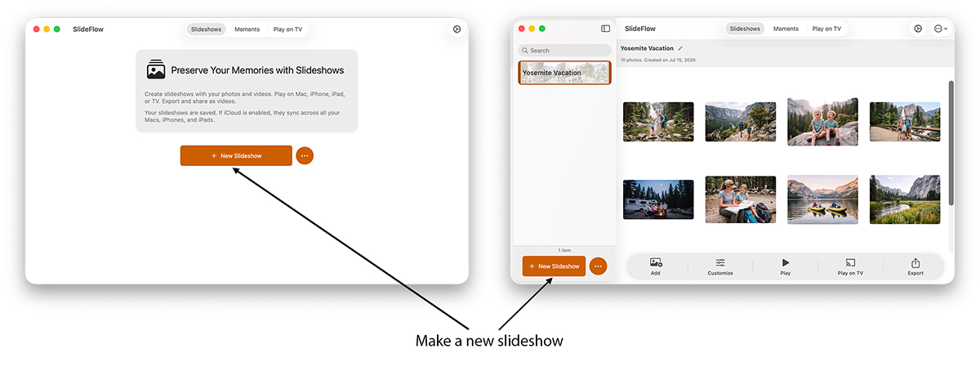Click New Slideshow in the left empty window
This screenshot has width=980, height=380.
click(x=236, y=155)
